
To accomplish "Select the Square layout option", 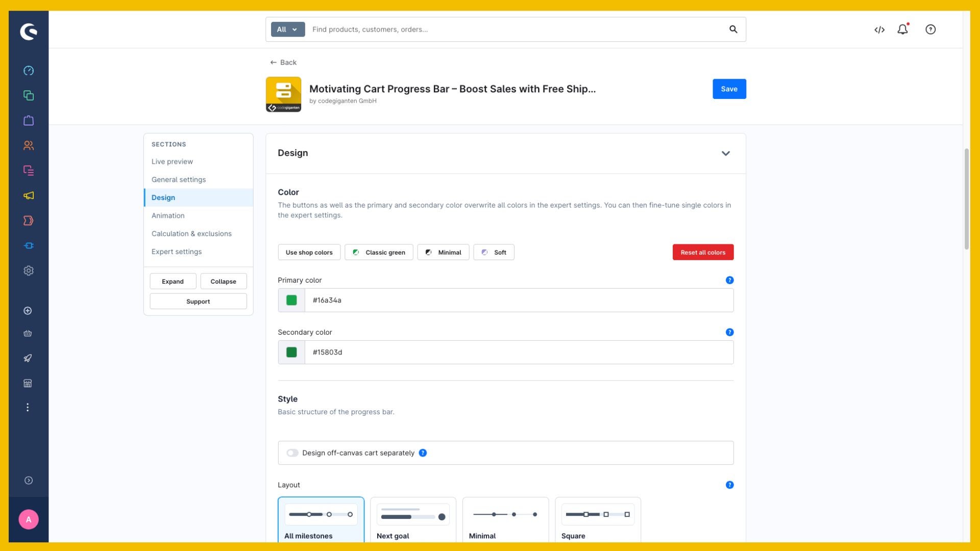I will pos(598,520).
